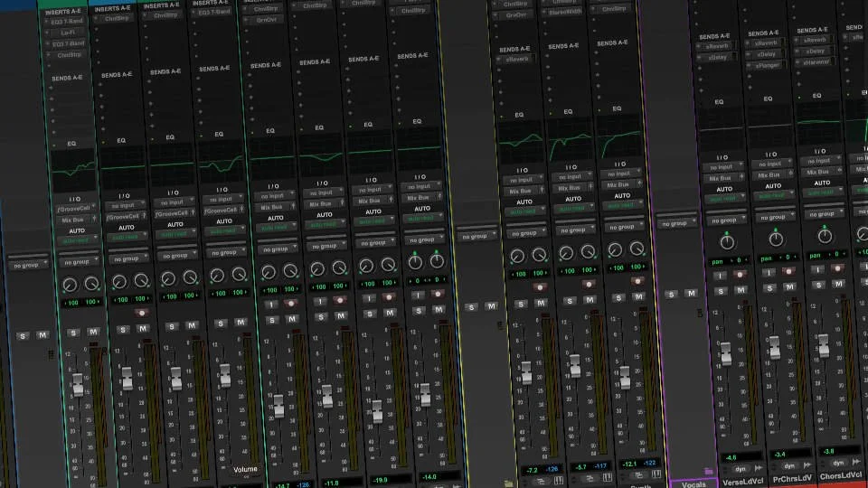868x488 pixels.
Task: Record-enable the -14.0 volume track
Action: tap(438, 294)
